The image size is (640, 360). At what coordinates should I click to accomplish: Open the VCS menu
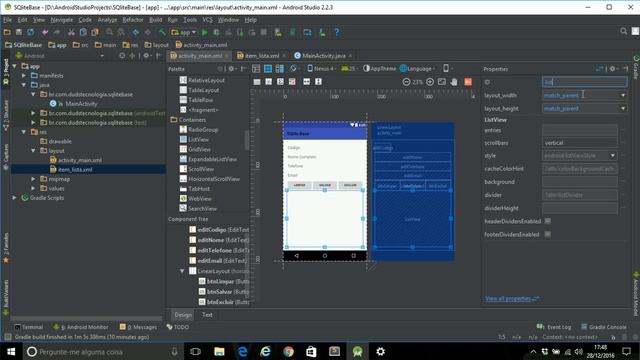pyautogui.click(x=207, y=20)
